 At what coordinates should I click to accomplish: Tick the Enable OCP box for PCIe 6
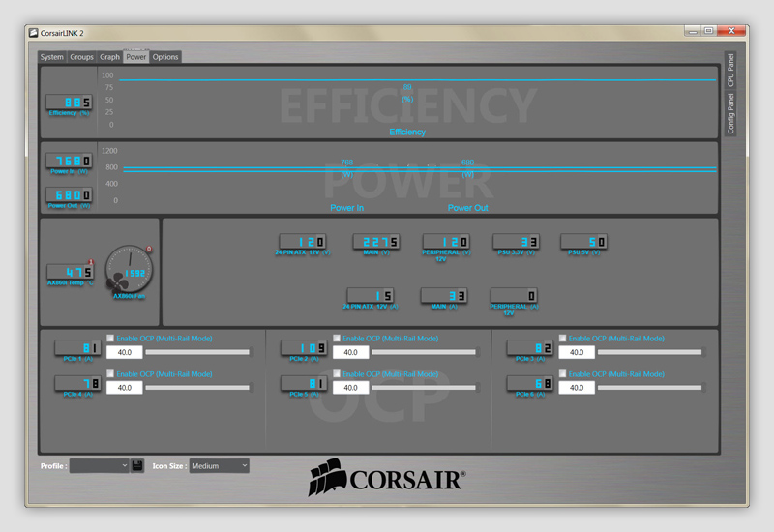564,373
